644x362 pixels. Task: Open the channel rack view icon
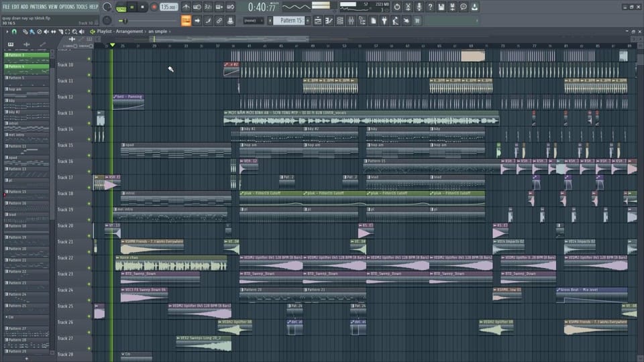tap(340, 21)
